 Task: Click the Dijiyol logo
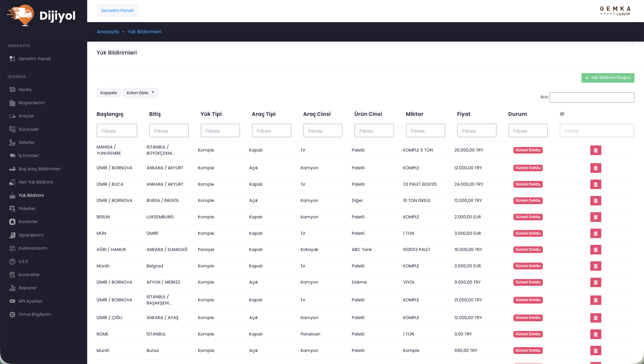tap(41, 16)
